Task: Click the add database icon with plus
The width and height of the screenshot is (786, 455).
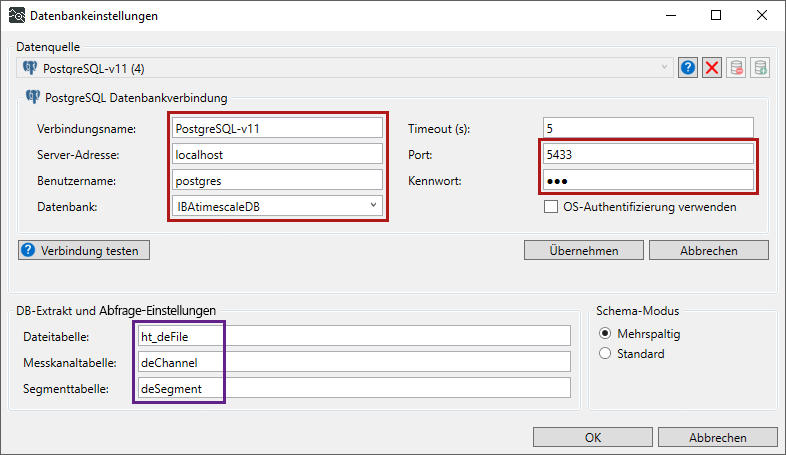Action: (x=761, y=68)
